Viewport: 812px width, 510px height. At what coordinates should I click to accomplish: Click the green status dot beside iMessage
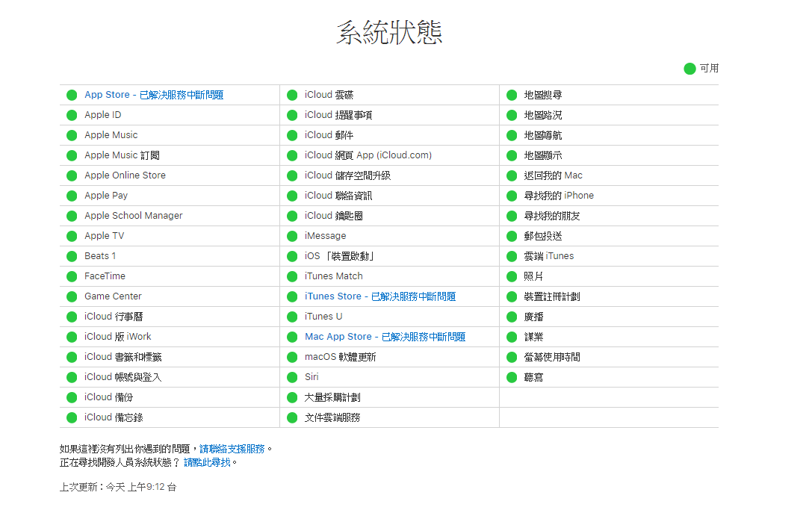[x=292, y=236]
